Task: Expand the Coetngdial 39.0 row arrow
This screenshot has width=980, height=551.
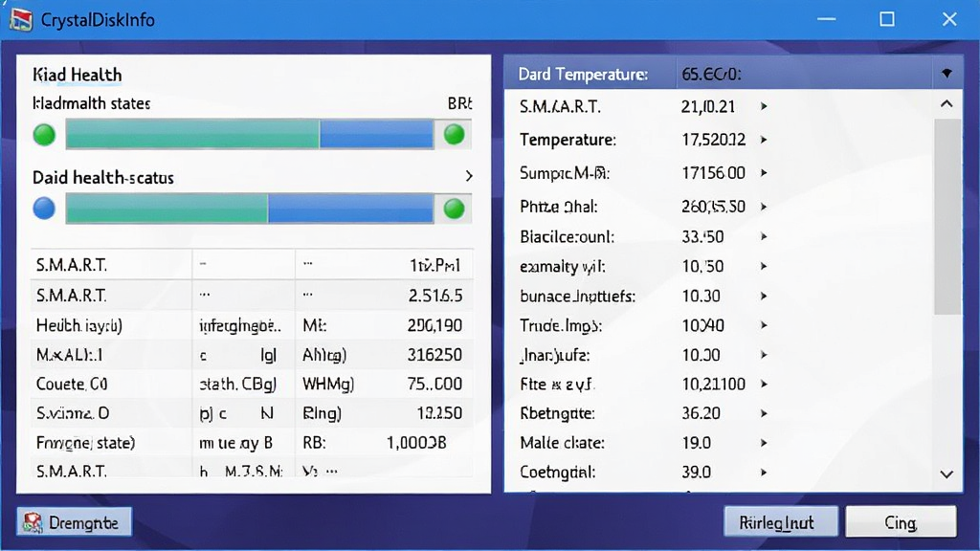Action: 764,473
